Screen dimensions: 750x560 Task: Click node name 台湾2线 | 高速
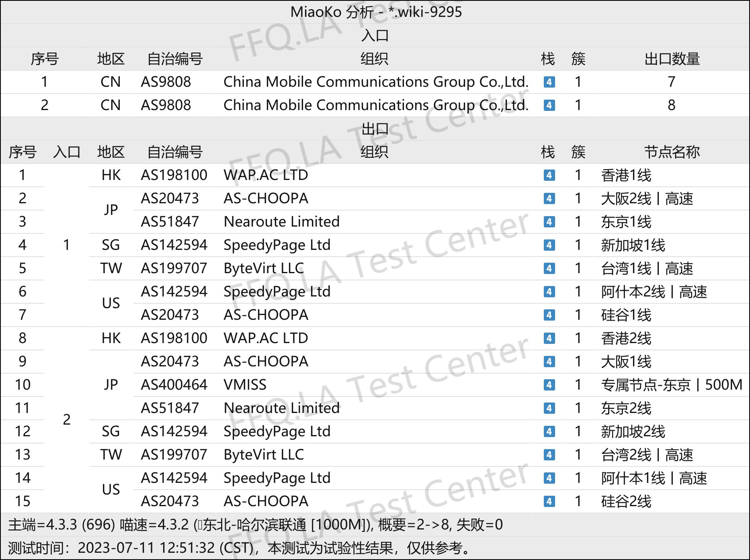click(x=647, y=455)
